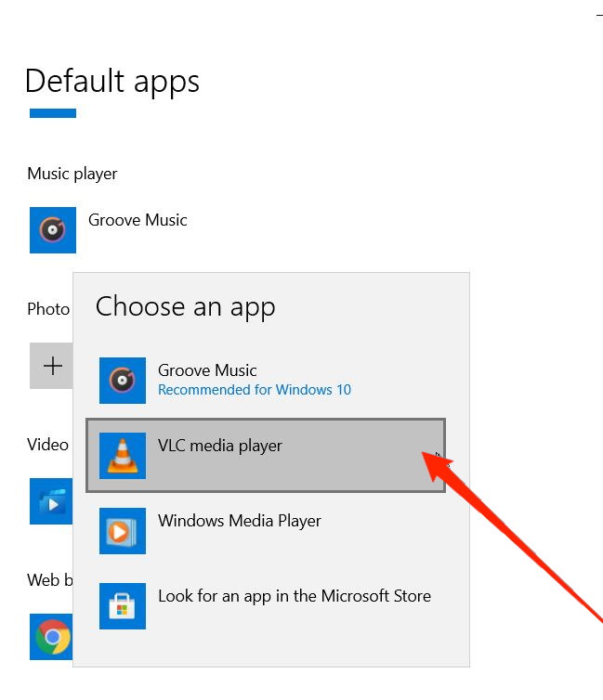
Task: Click the Recommended for Windows 10 text
Action: tap(255, 390)
